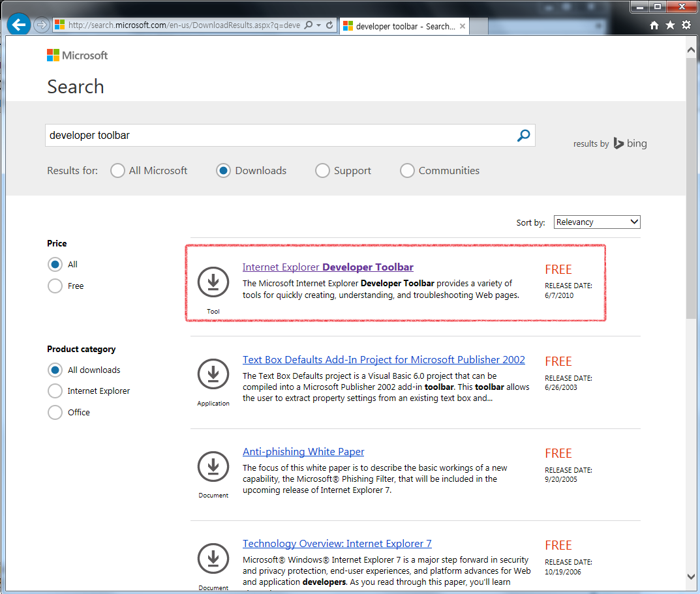Click the Search page heading

pyautogui.click(x=76, y=87)
